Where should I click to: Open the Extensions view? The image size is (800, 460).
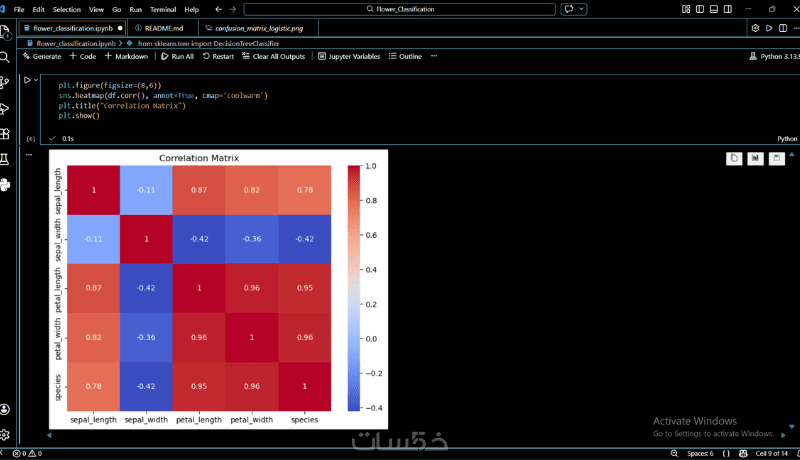click(x=5, y=134)
